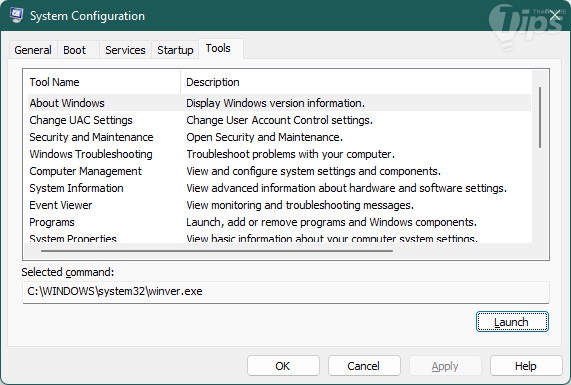571x385 pixels.
Task: Click 'View monitoring and troubleshooting messages.' text
Action: [300, 205]
